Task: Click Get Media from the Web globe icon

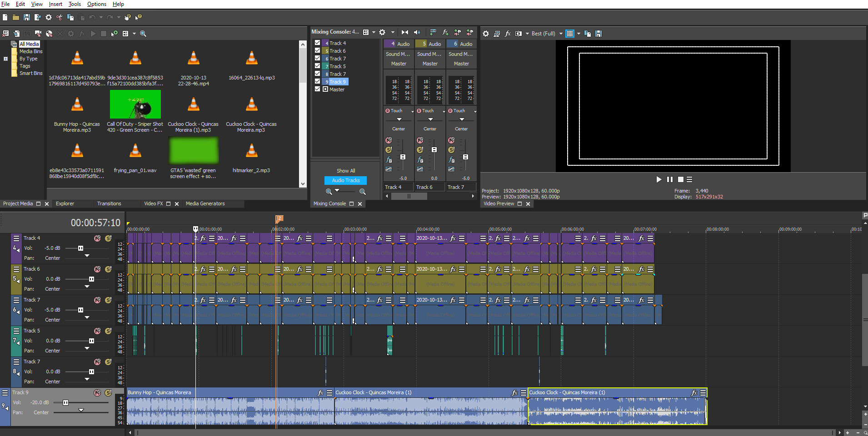Action: coord(49,34)
